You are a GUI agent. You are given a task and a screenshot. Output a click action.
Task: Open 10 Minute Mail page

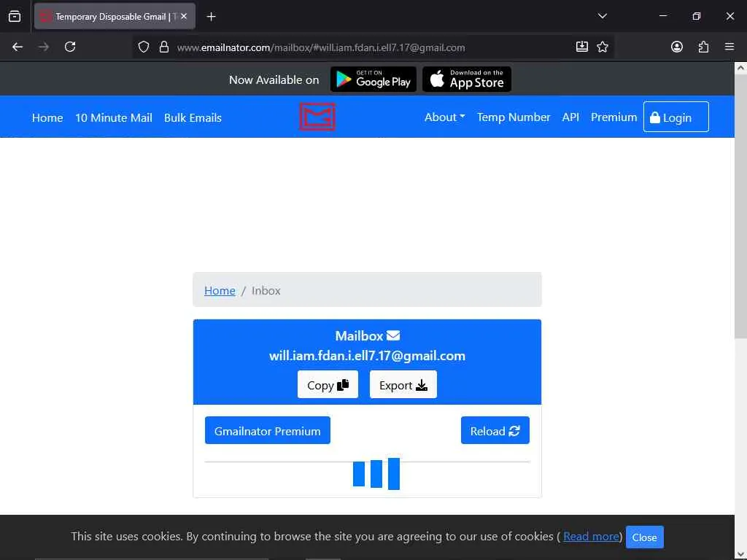click(x=113, y=117)
